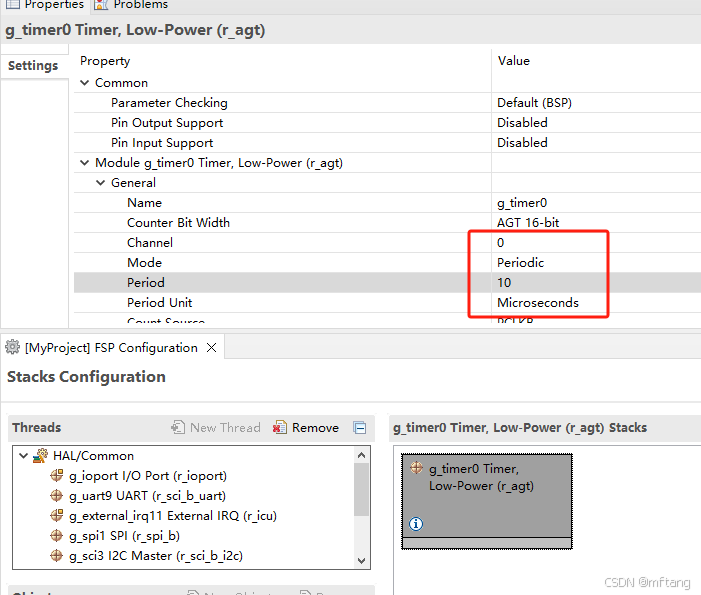Select g_spi1 SPI (r_spi_b)
701x595 pixels.
point(124,536)
